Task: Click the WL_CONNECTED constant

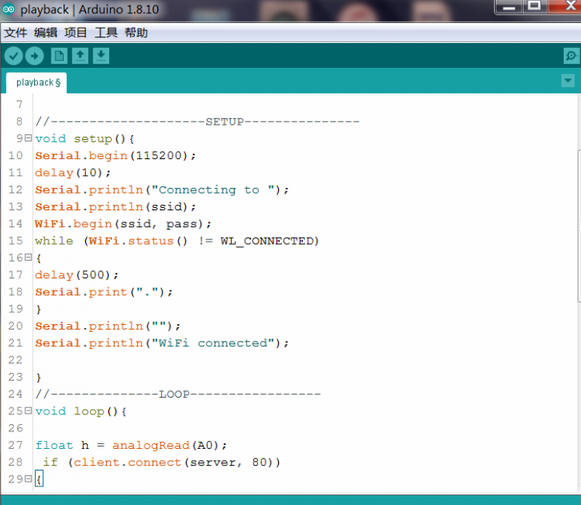Action: 267,241
